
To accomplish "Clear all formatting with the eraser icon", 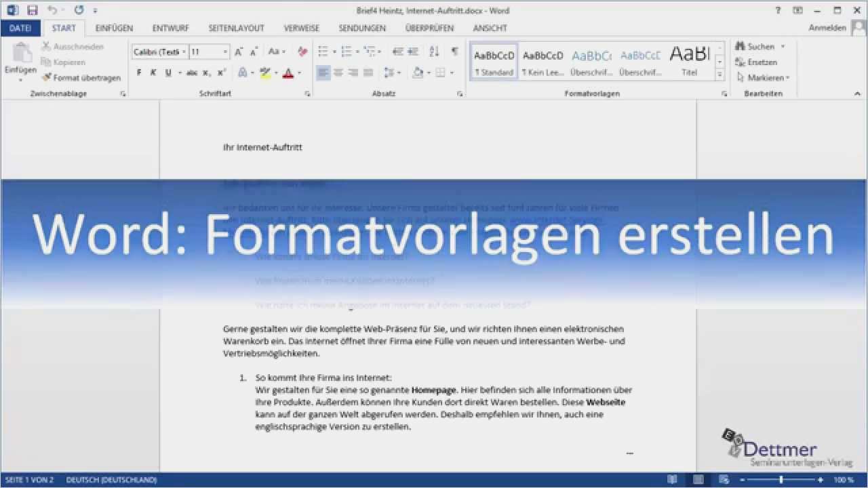I will (x=302, y=52).
